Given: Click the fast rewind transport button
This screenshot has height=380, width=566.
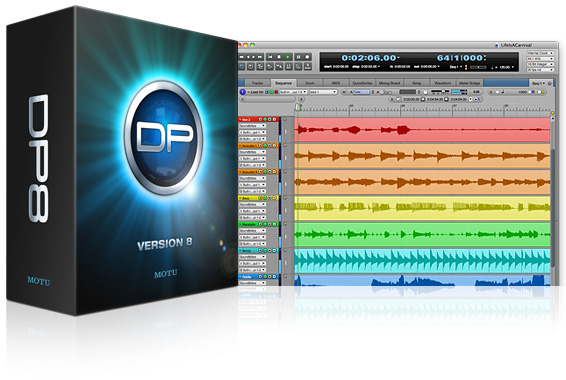Looking at the screenshot, I should tap(241, 57).
